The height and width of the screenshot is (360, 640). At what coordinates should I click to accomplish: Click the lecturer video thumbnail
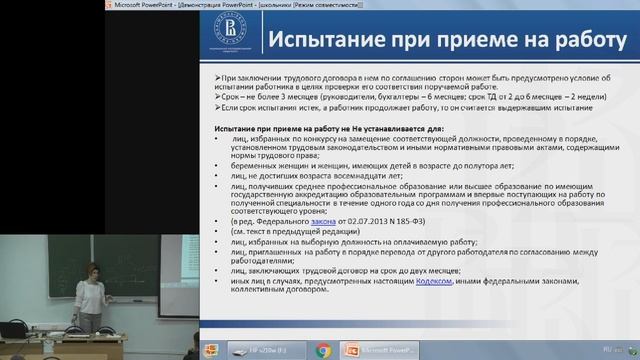click(100, 297)
